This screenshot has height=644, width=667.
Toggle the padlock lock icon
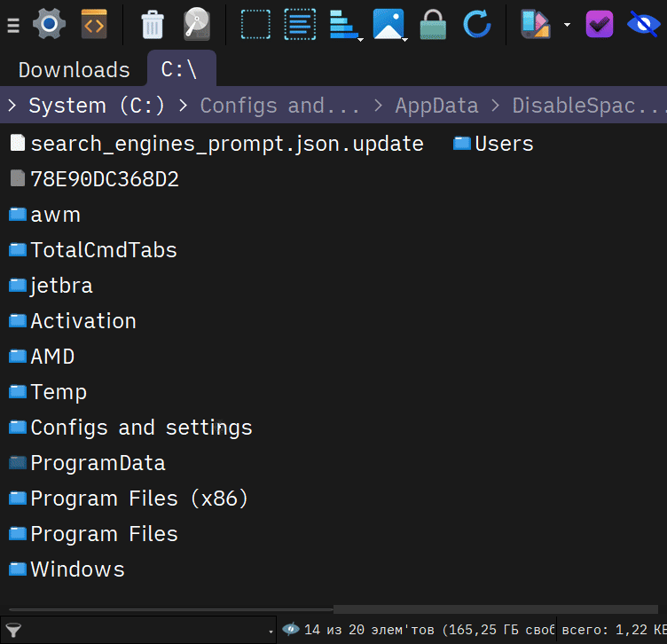pos(433,24)
